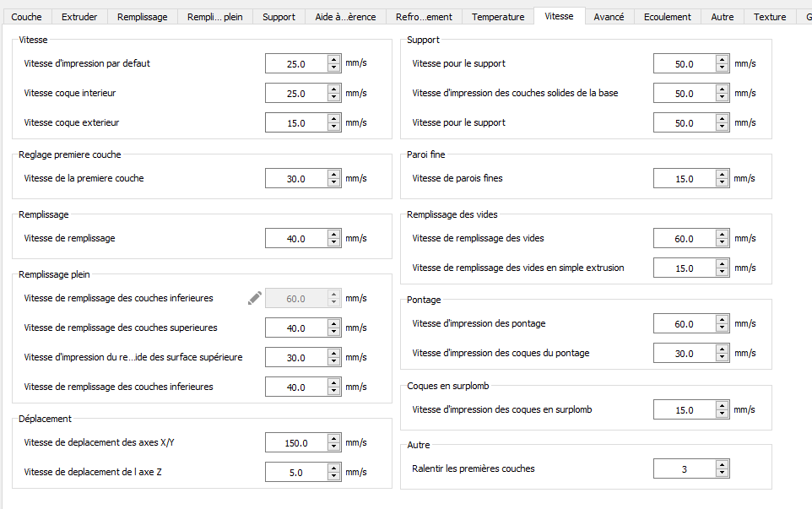The image size is (812, 509).
Task: Click the pencil edit icon beside the greyed 60.0 field
Action: (255, 298)
